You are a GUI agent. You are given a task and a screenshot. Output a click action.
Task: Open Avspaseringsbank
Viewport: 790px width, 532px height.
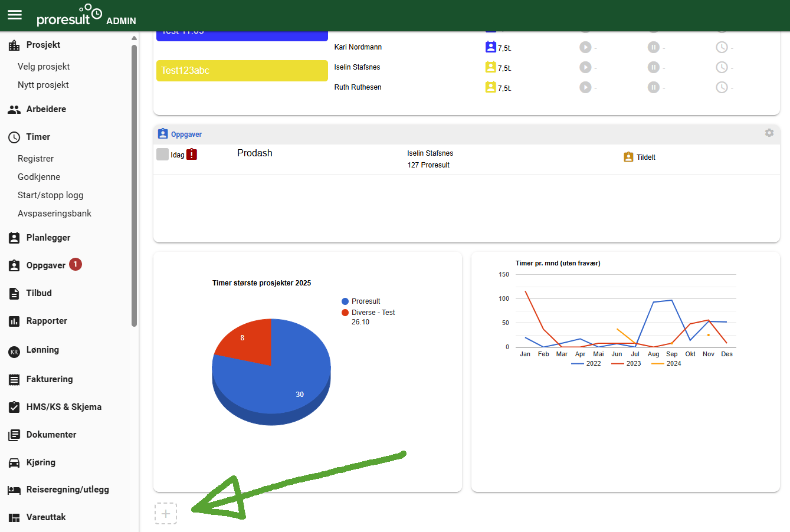click(x=54, y=214)
